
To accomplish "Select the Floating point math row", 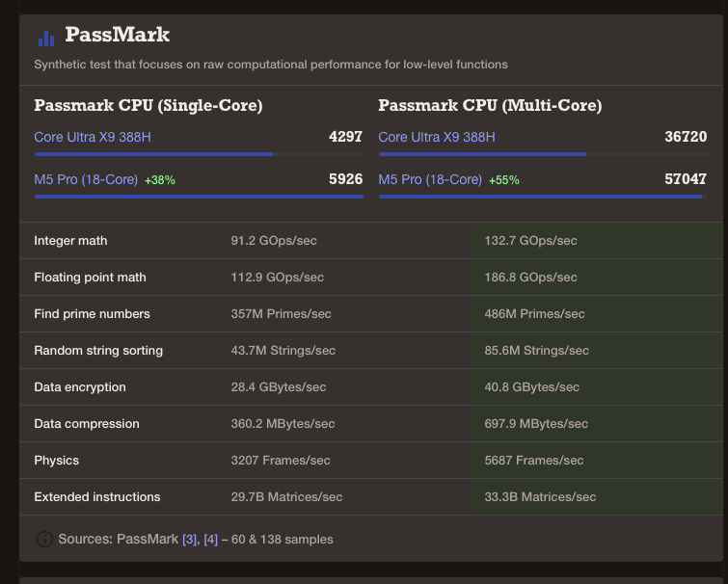I will [371, 277].
